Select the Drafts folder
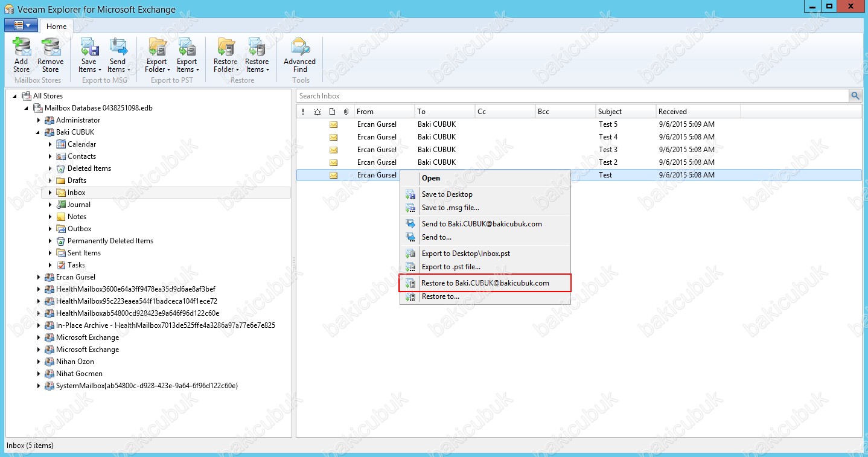The image size is (868, 457). click(77, 181)
